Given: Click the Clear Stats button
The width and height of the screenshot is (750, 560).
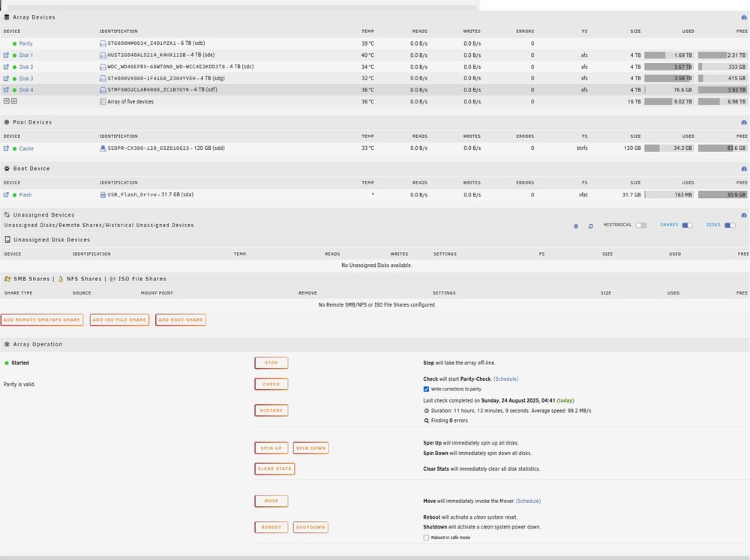Looking at the screenshot, I should click(274, 469).
